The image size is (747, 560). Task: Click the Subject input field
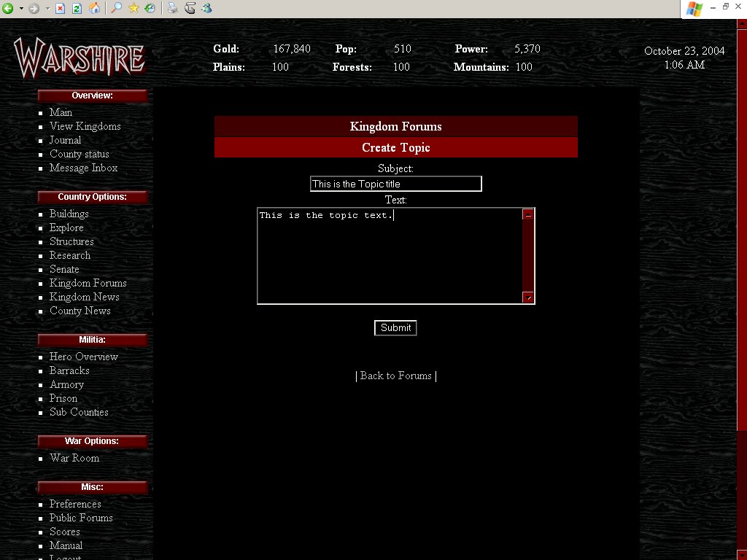point(395,184)
